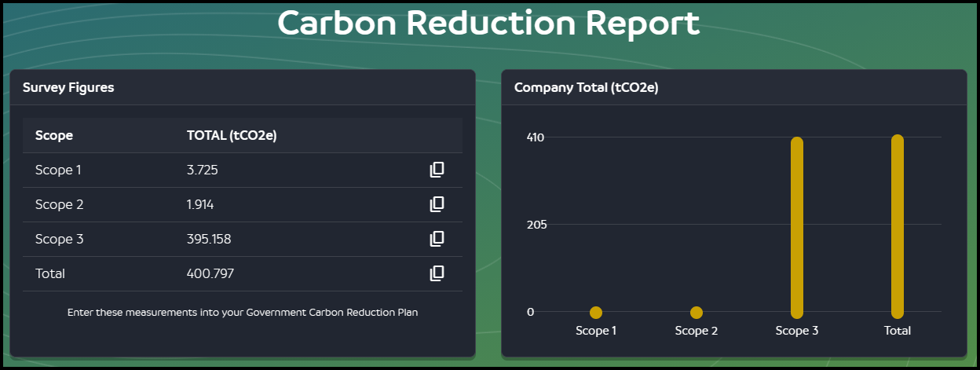Screen dimensions: 980x370
Task: Click the Company Total (tCO2e) panel title
Action: [586, 87]
